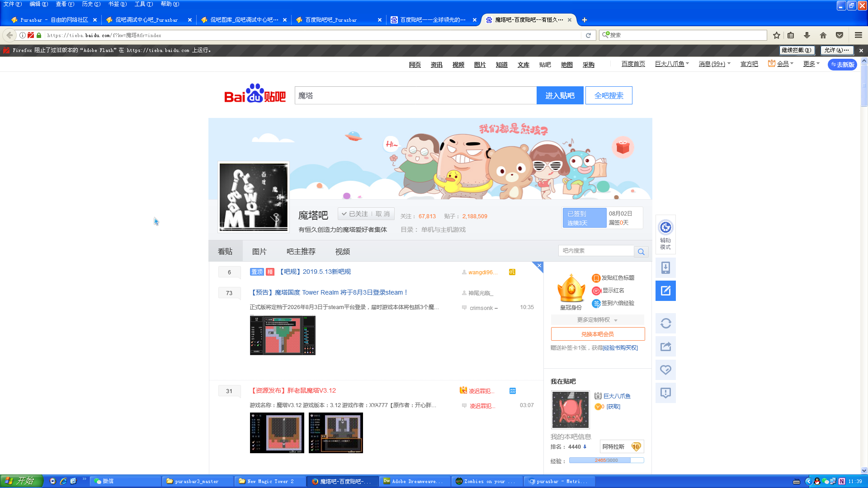Open the Firefox downloads arrow
This screenshot has width=868, height=488.
807,35
